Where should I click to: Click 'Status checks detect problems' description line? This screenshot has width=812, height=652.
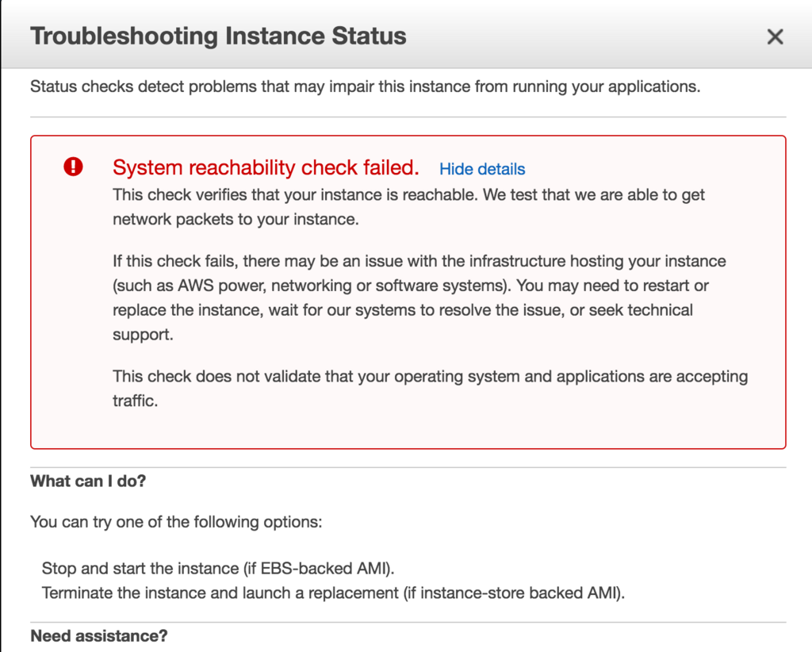365,86
